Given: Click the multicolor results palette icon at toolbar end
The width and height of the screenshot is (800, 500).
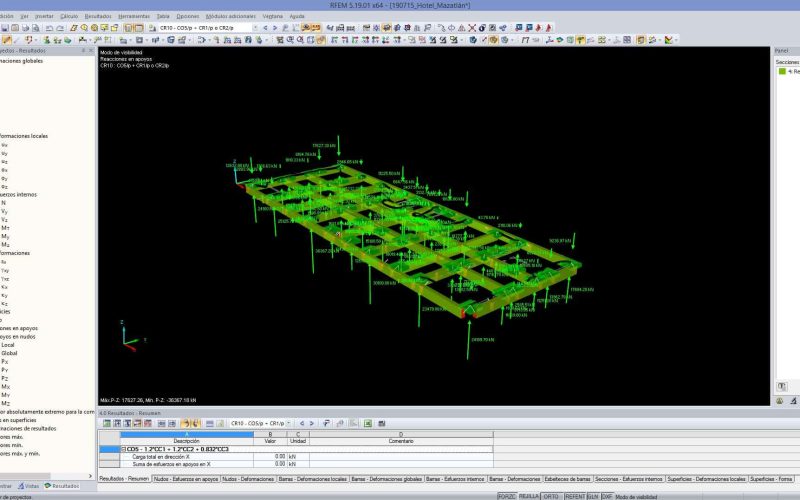Looking at the screenshot, I should (x=668, y=40).
